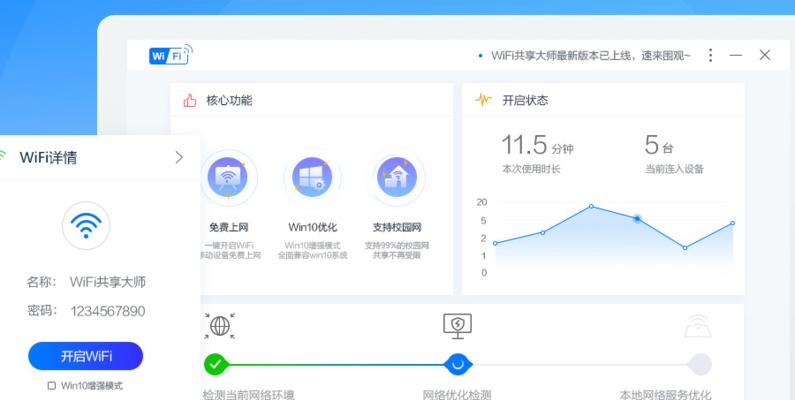Click the WiFi logo icon
Viewport: 795px width, 400px height.
[171, 54]
